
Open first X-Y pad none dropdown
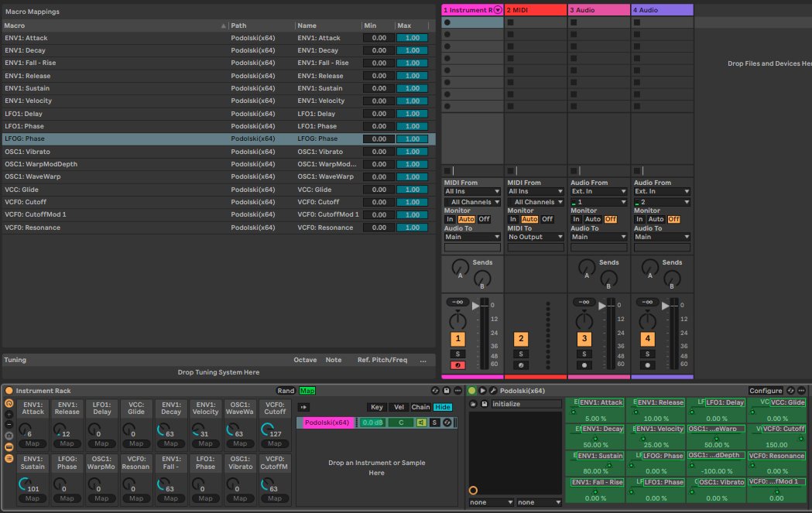(x=491, y=502)
